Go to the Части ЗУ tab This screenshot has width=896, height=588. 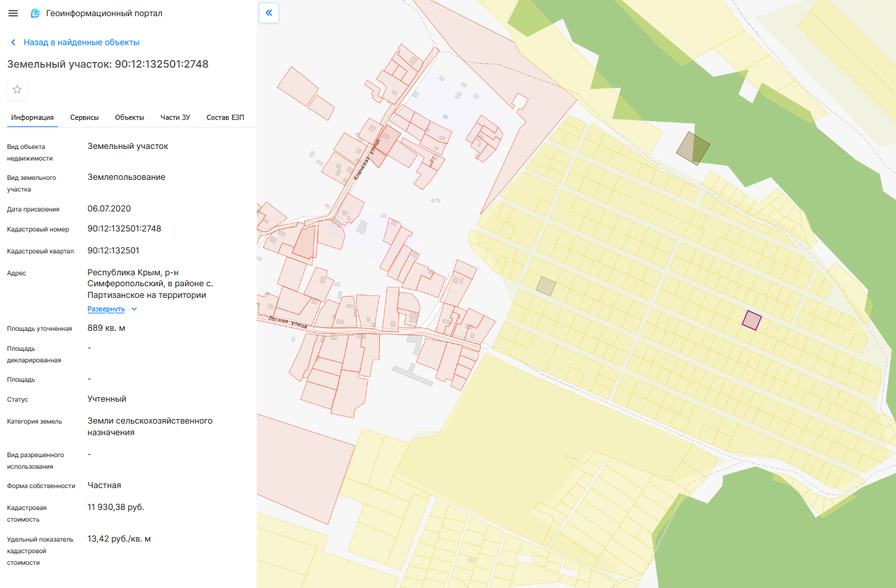(175, 117)
